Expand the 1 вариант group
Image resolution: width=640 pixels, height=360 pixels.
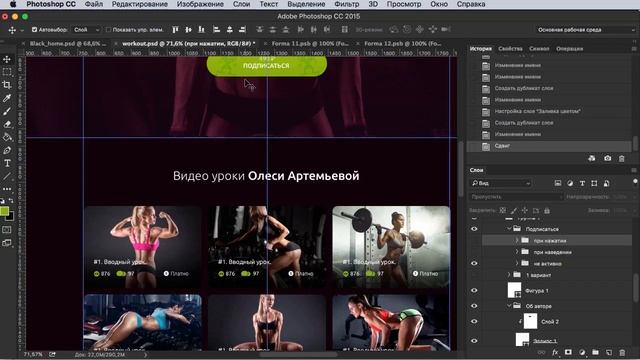tap(509, 275)
